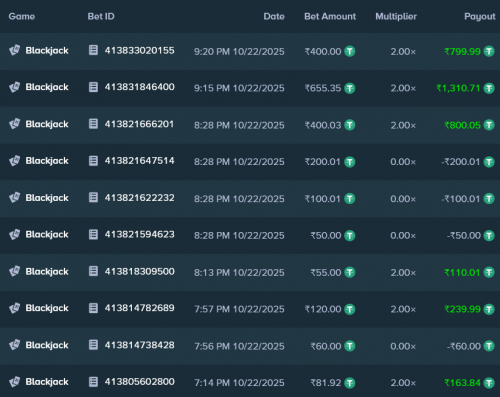Viewport: 500px width, 397px height.
Task: Click the Game column header
Action: coord(22,16)
